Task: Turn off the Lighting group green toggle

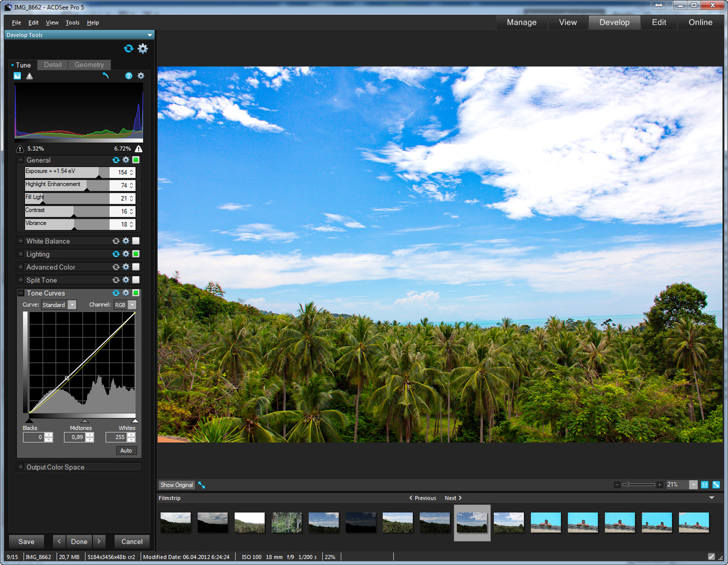Action: (x=136, y=254)
